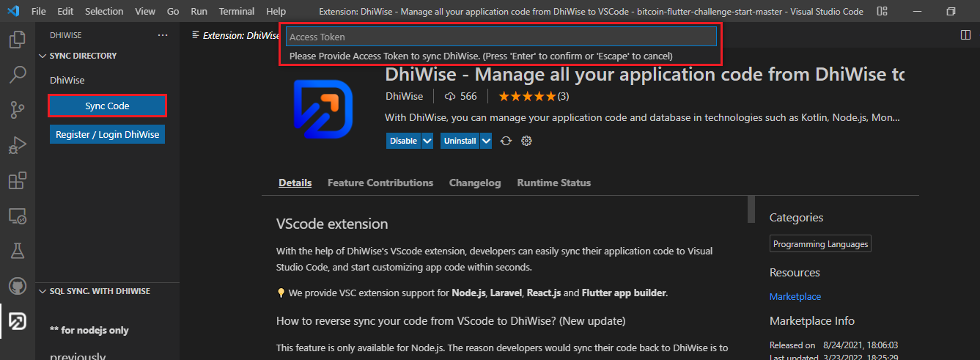Select the Extension: DhiWise editor tab
Image resolution: width=980 pixels, height=360 pixels.
tap(233, 35)
